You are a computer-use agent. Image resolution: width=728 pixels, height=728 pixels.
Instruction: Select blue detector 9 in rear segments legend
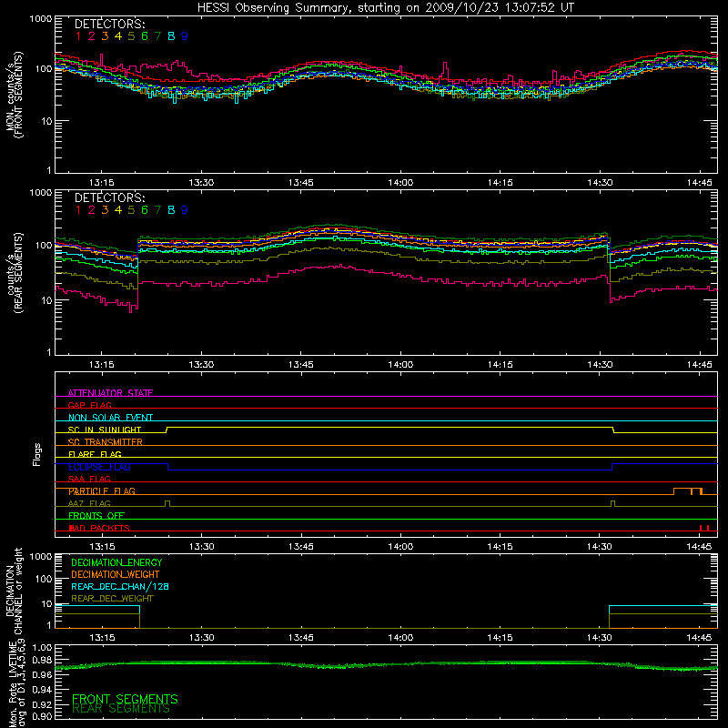pos(185,210)
